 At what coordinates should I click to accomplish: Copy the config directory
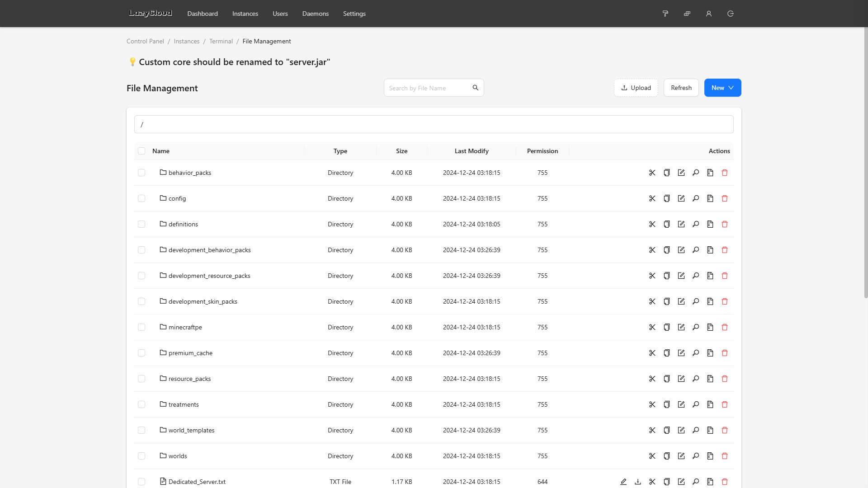click(x=667, y=198)
